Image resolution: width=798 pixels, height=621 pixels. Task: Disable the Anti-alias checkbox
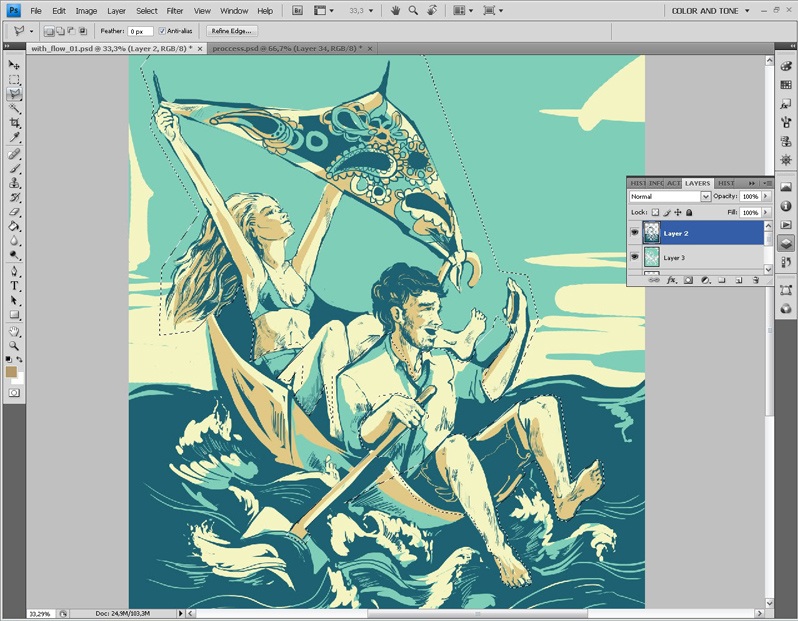coord(162,31)
